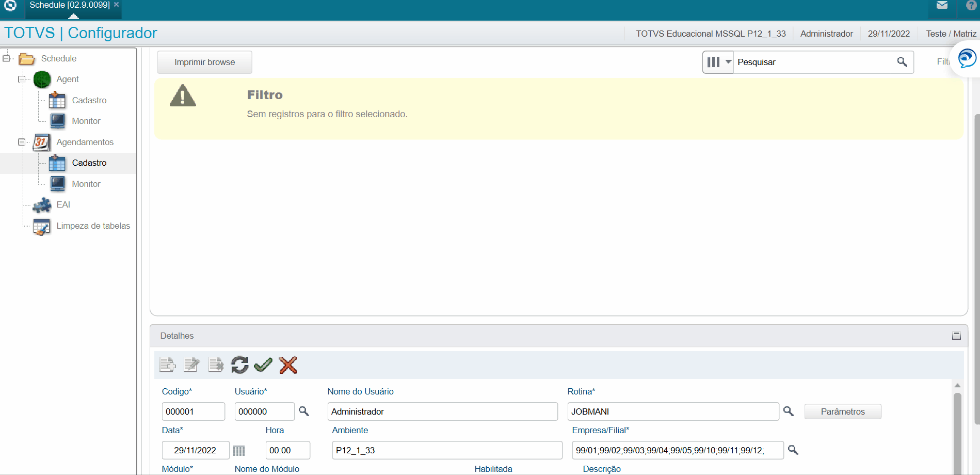Click the green Agent radar icon
The height and width of the screenshot is (475, 980).
42,80
